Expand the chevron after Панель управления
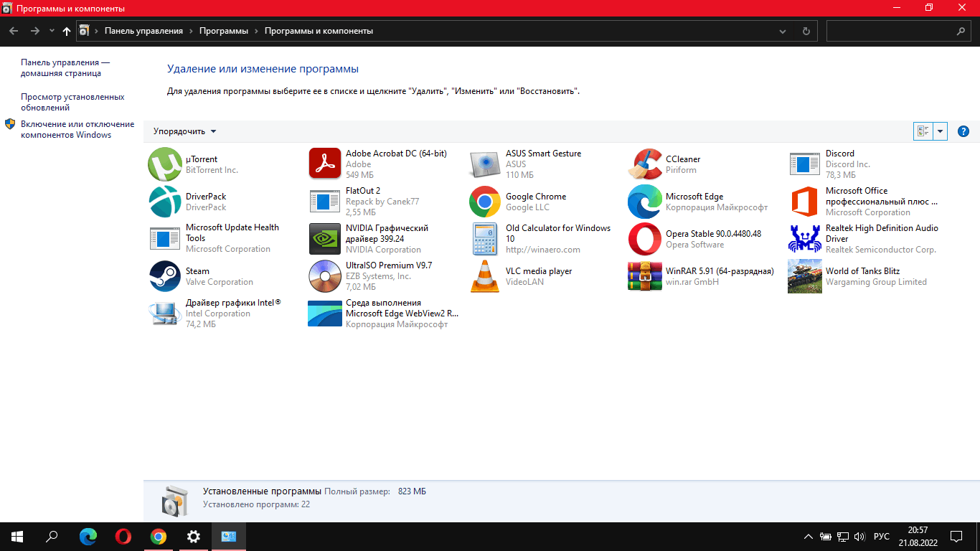This screenshot has width=980, height=551. (192, 31)
